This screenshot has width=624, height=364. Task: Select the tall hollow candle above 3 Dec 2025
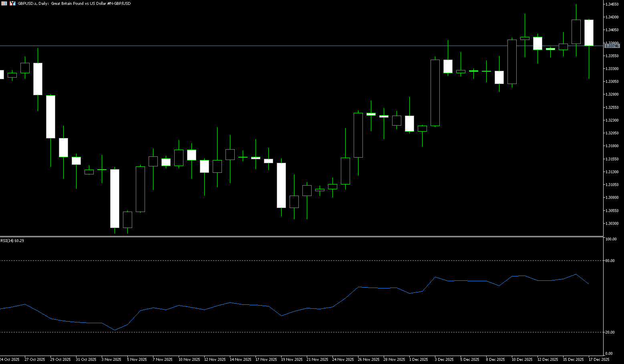click(x=435, y=93)
